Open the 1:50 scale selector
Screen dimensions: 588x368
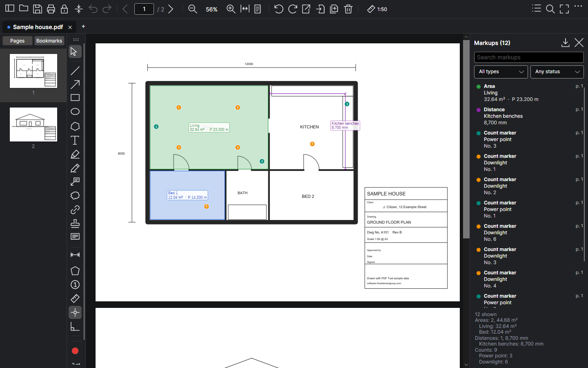tap(377, 9)
